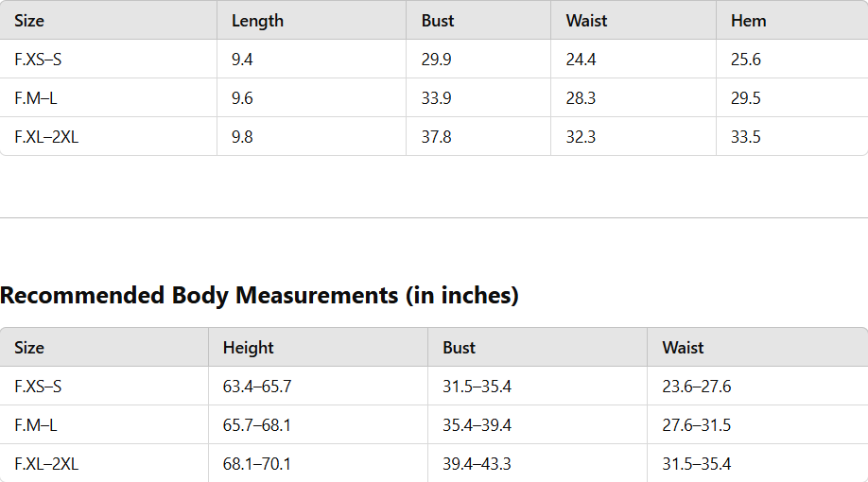Select the 31.5–35.4 waist range for F.XL–2XL
Screen dimensions: 868x482
697,464
